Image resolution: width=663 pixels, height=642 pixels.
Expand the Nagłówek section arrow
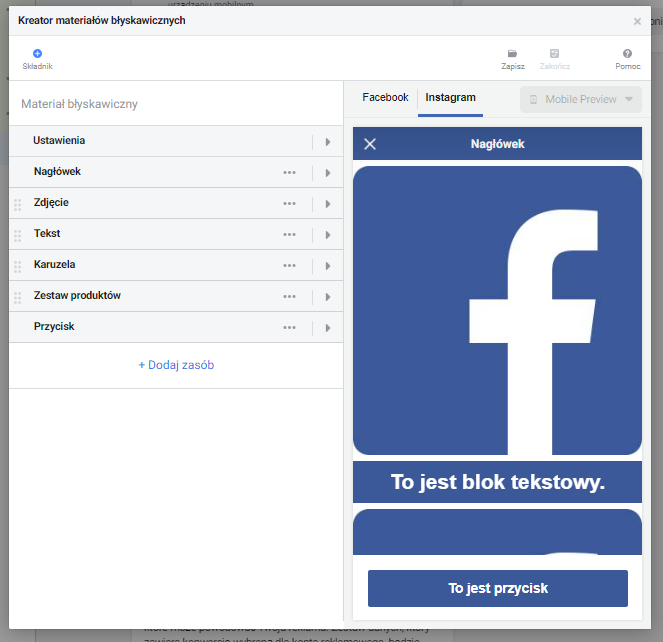pyautogui.click(x=328, y=173)
